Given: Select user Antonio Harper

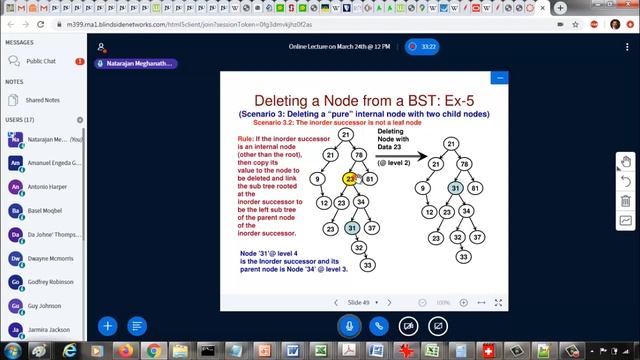Looking at the screenshot, I should tap(44, 187).
